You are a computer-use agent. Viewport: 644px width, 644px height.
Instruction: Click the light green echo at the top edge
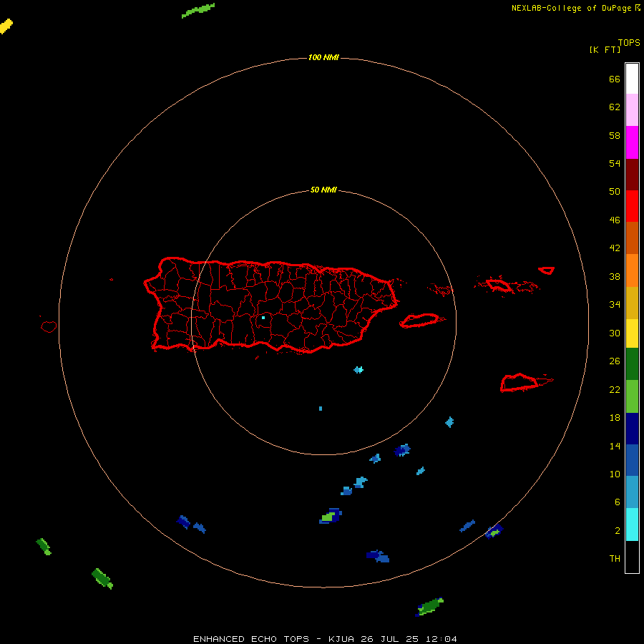198,10
